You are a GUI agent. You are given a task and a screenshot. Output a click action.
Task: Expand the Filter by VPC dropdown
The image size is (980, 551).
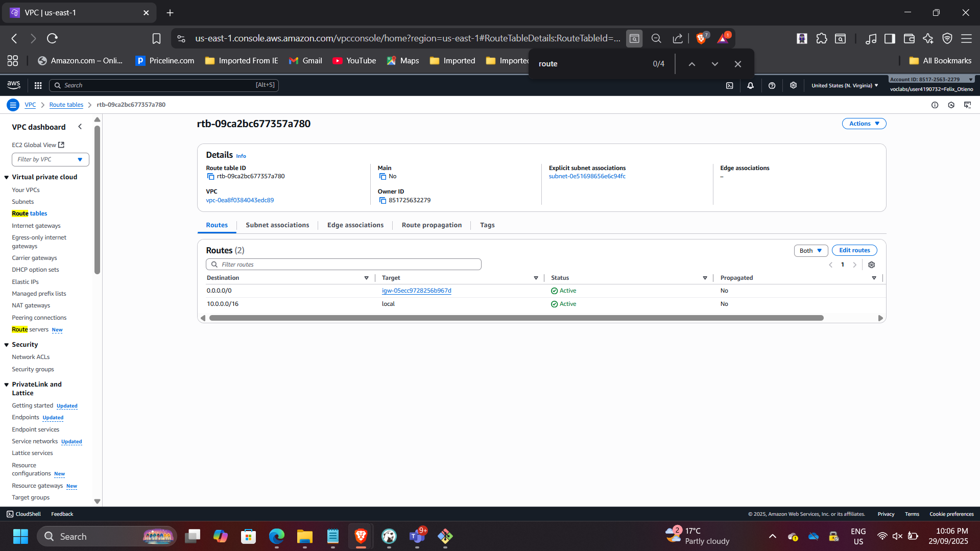[x=50, y=159]
